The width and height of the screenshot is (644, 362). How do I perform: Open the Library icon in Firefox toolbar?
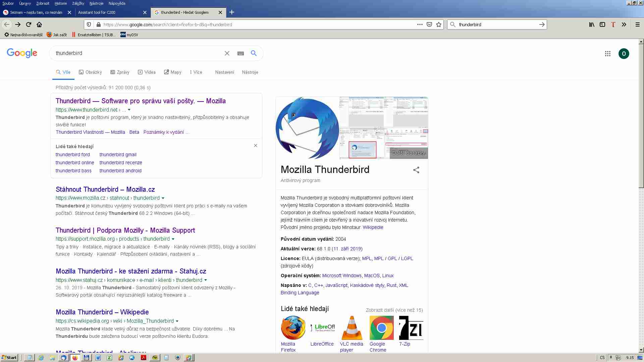pyautogui.click(x=592, y=24)
